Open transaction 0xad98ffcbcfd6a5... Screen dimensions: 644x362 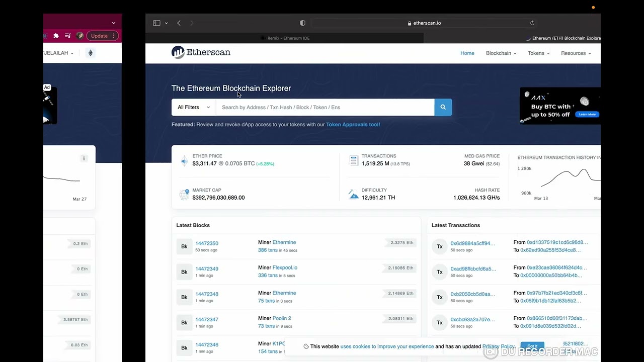473,268
